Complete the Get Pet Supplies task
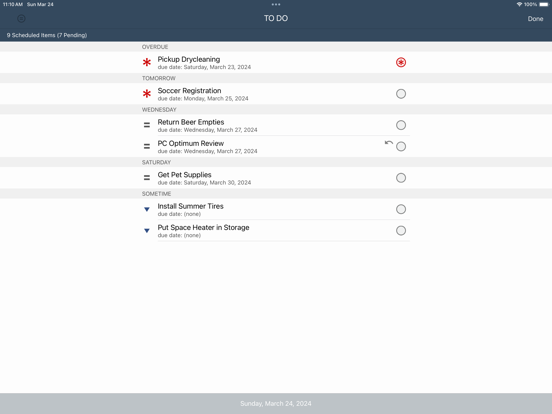The image size is (552, 414). [401, 178]
